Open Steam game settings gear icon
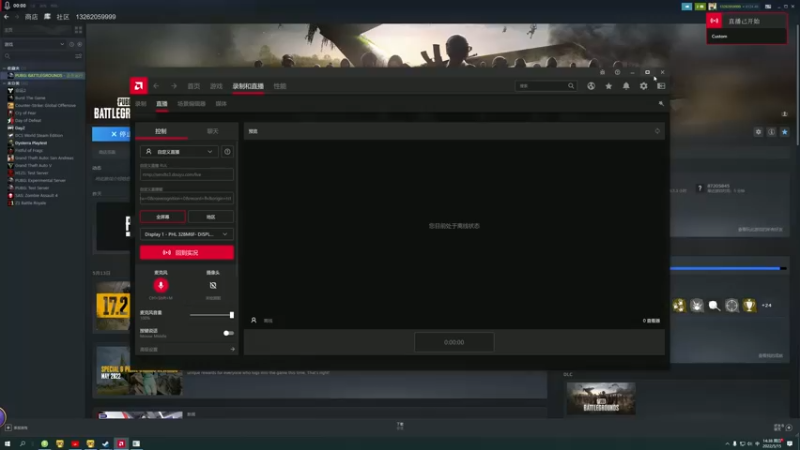Viewport: 800px width, 450px height. (x=758, y=132)
